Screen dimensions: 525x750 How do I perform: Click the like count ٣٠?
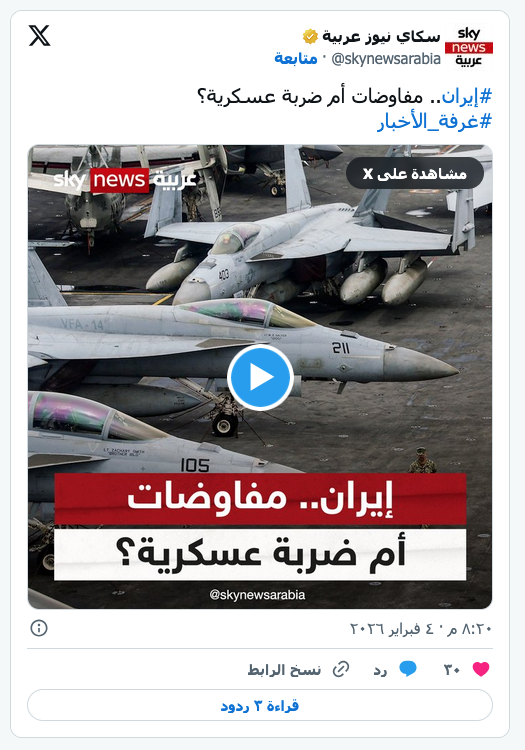452,670
